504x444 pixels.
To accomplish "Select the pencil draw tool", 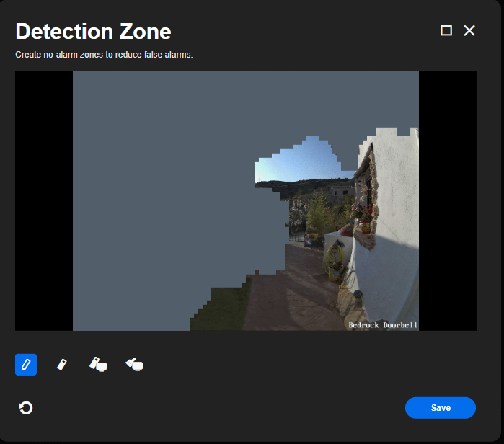I will pyautogui.click(x=26, y=365).
